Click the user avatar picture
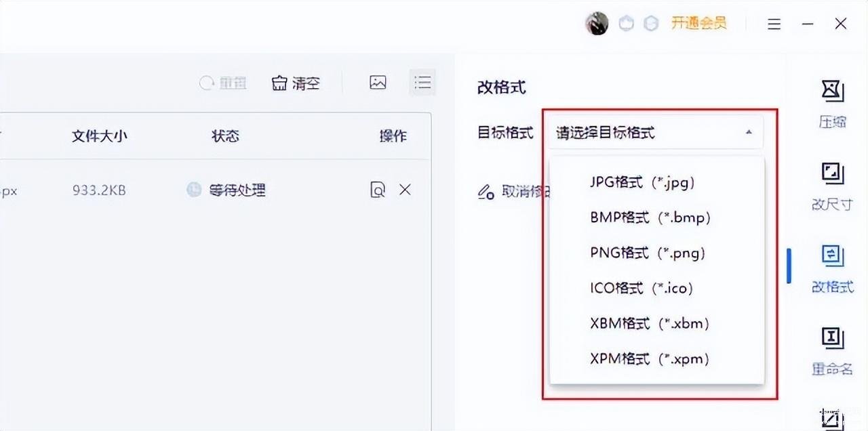This screenshot has width=868, height=431. tap(597, 24)
